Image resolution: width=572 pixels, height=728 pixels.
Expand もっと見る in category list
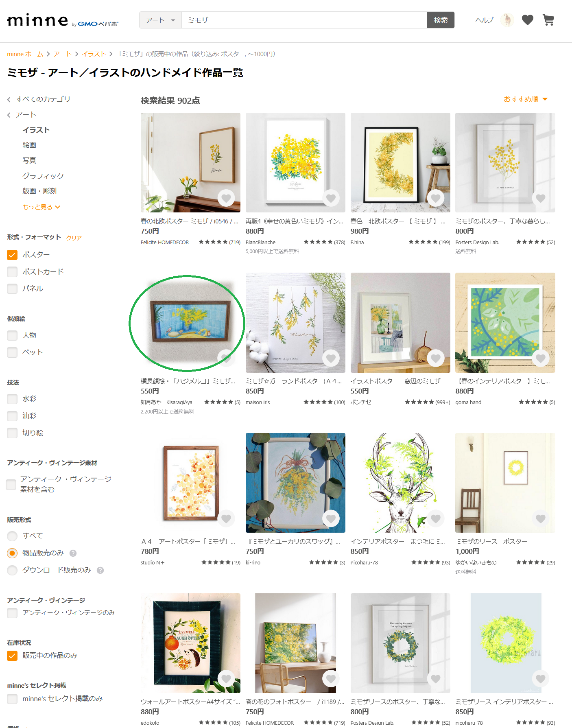coord(41,207)
